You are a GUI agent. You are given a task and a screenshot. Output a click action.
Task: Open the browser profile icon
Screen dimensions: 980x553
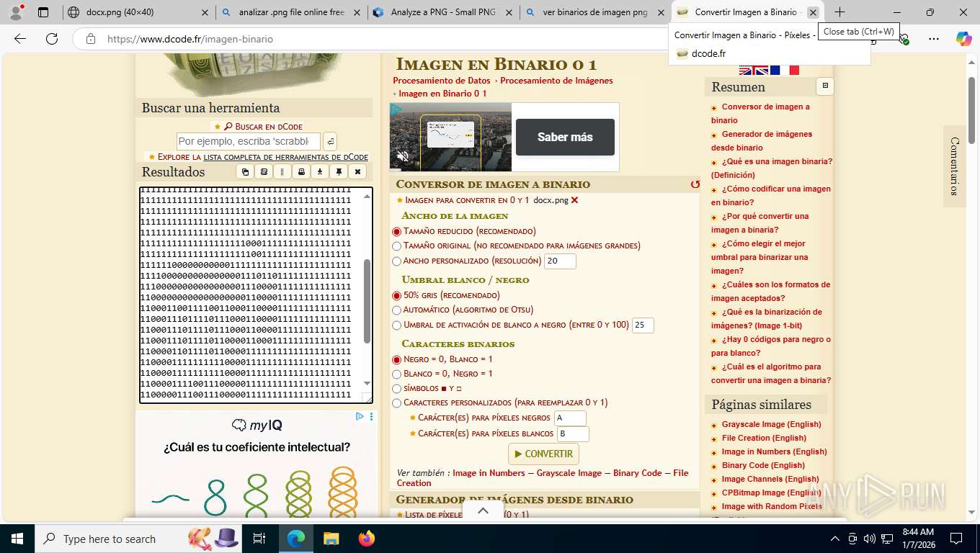click(16, 12)
